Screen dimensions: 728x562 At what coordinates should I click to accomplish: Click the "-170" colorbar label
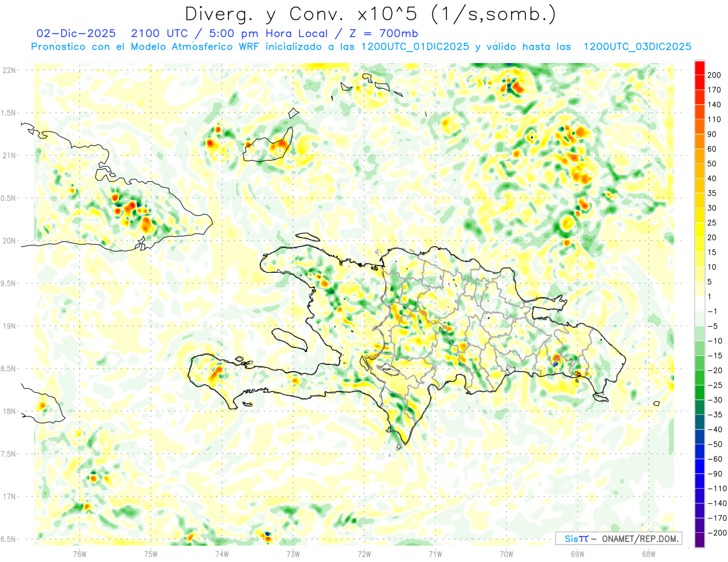click(718, 518)
